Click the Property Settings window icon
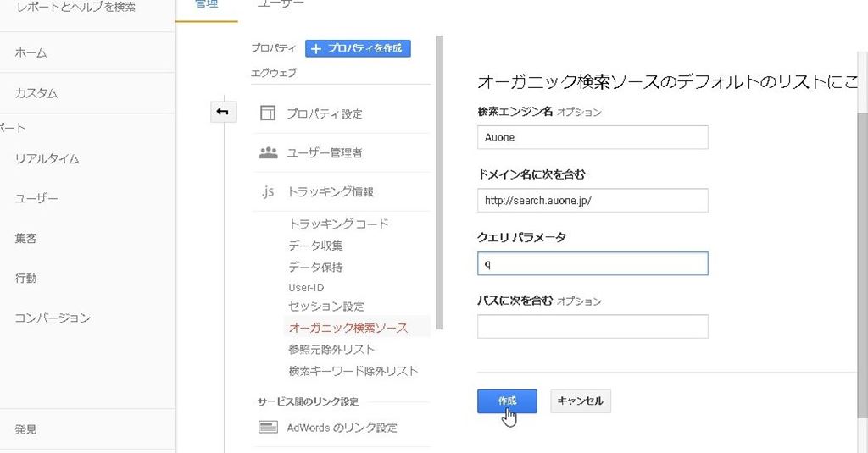This screenshot has height=453, width=868. (268, 113)
